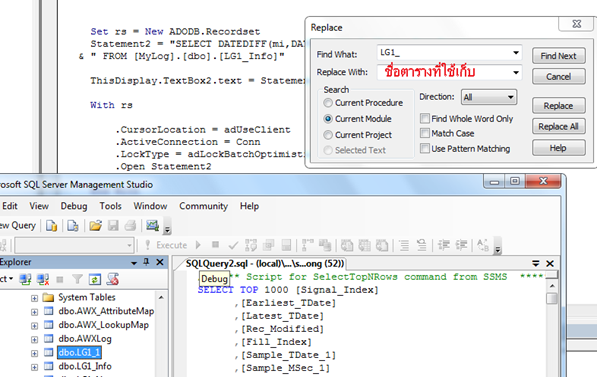597x377 pixels.
Task: Click Include Client Statistics icon
Action: pyautogui.click(x=325, y=245)
